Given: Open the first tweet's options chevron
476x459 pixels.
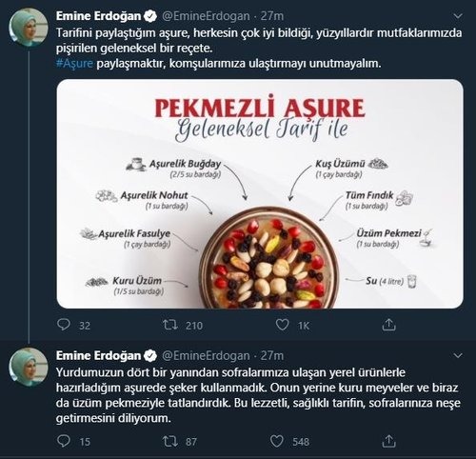Looking at the screenshot, I should pyautogui.click(x=458, y=16).
